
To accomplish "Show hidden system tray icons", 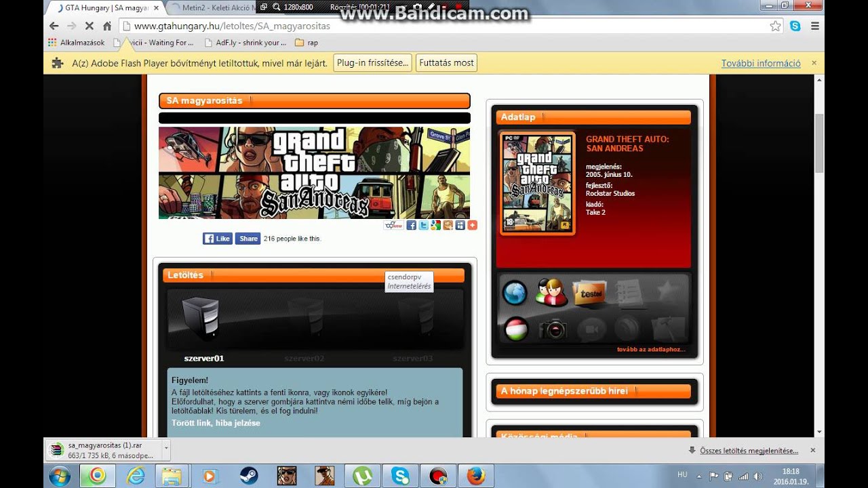I will (x=701, y=476).
